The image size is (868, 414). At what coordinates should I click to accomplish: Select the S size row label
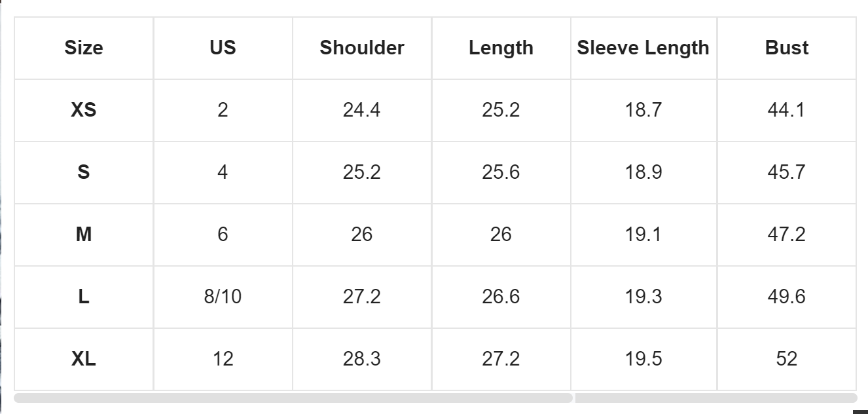point(84,172)
